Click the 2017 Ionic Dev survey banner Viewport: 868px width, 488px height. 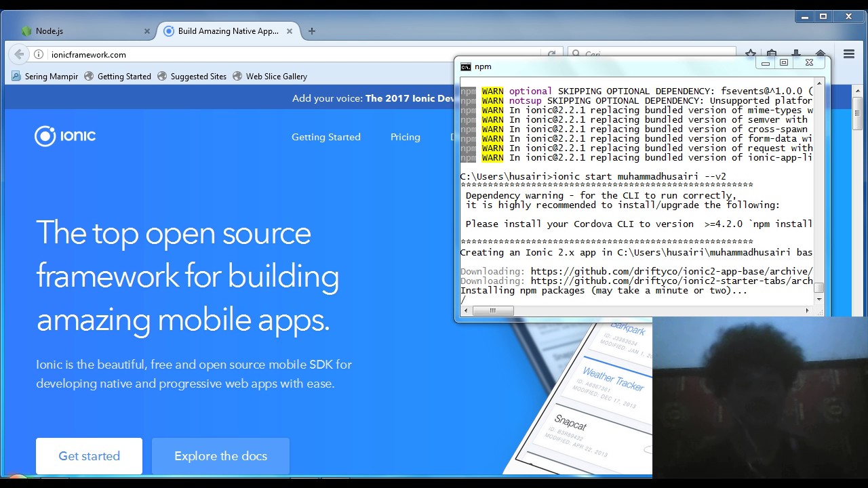coord(374,98)
